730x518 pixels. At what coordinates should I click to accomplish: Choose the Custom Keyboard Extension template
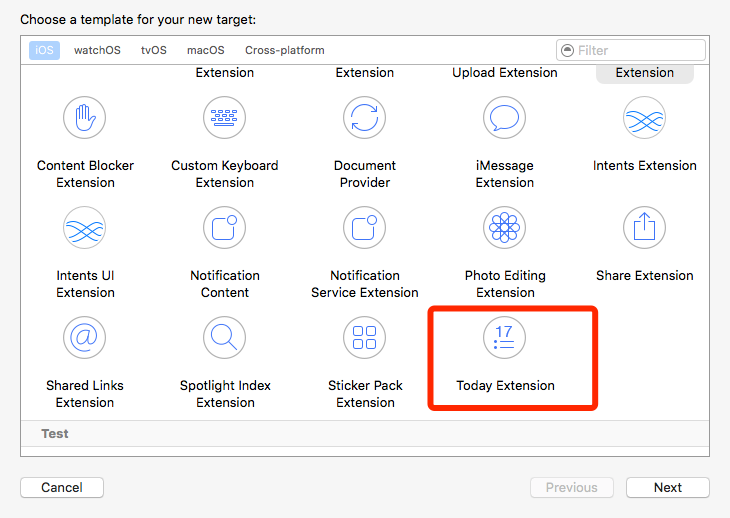(x=225, y=118)
